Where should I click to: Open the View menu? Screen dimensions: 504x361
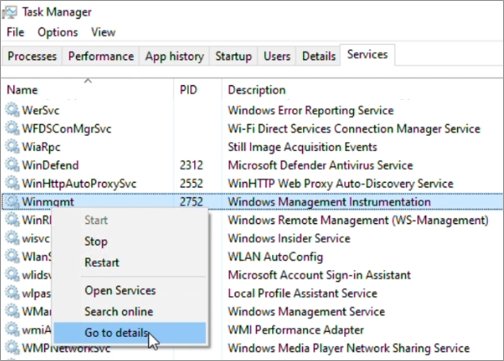pos(103,32)
